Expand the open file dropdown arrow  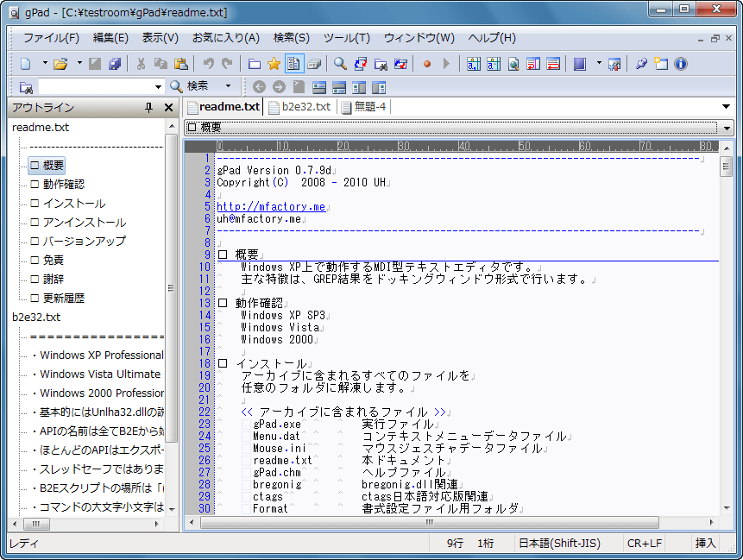[79, 62]
